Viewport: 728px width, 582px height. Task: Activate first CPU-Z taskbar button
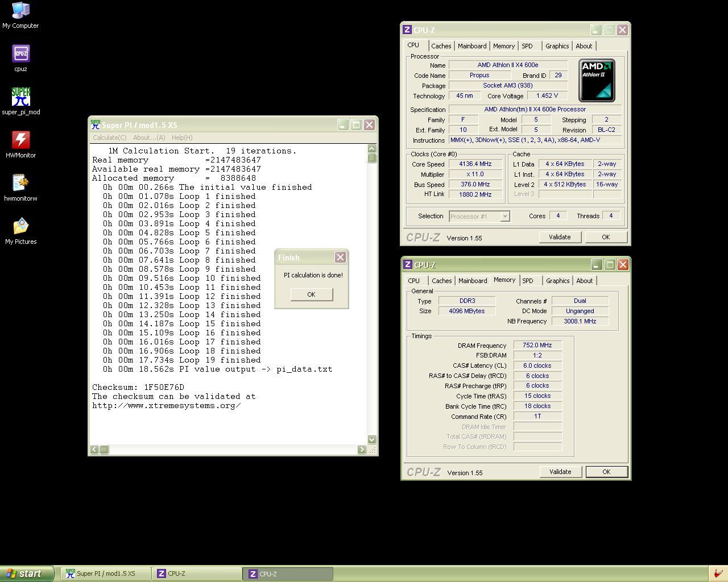(197, 574)
